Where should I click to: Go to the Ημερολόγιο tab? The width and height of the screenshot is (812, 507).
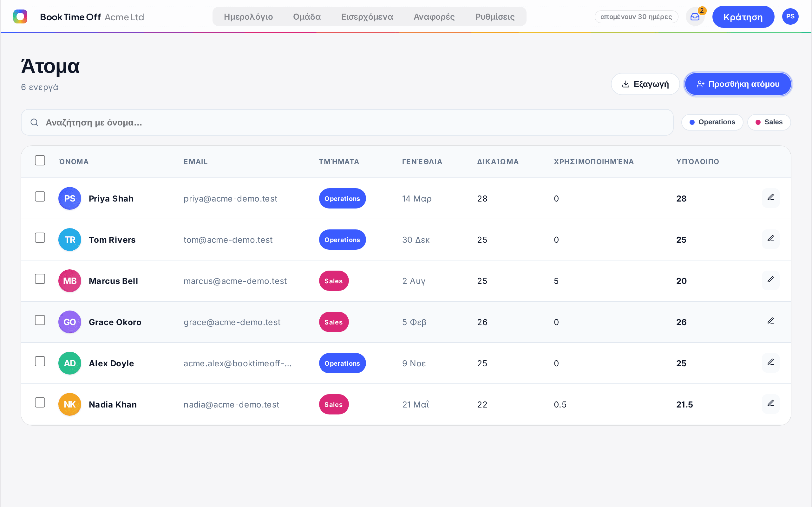coord(248,17)
